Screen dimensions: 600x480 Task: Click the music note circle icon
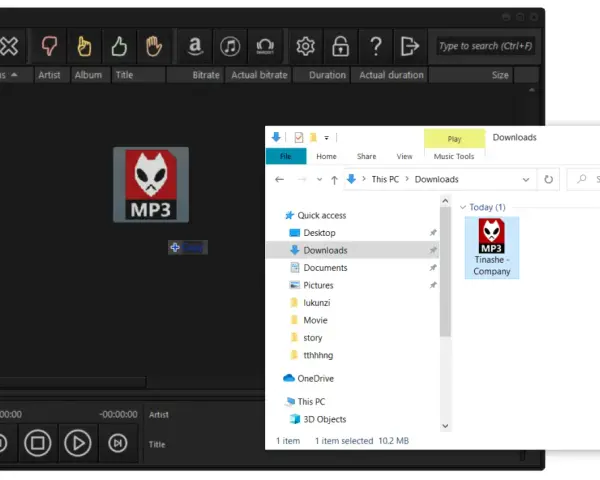230,46
